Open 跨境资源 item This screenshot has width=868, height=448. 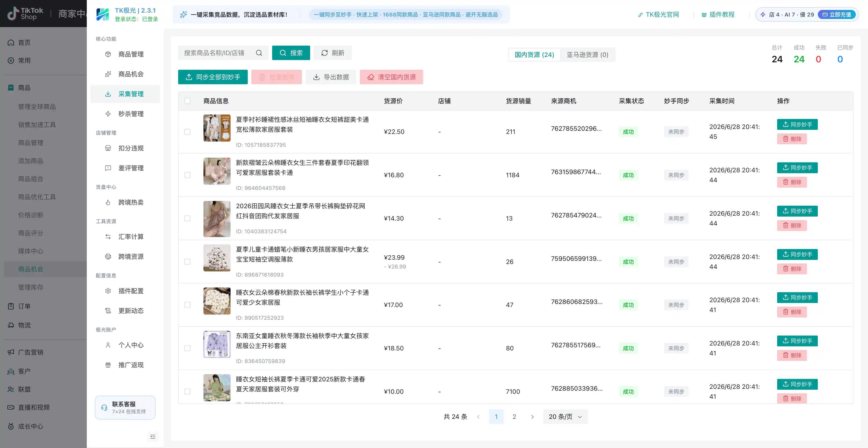(x=125, y=257)
